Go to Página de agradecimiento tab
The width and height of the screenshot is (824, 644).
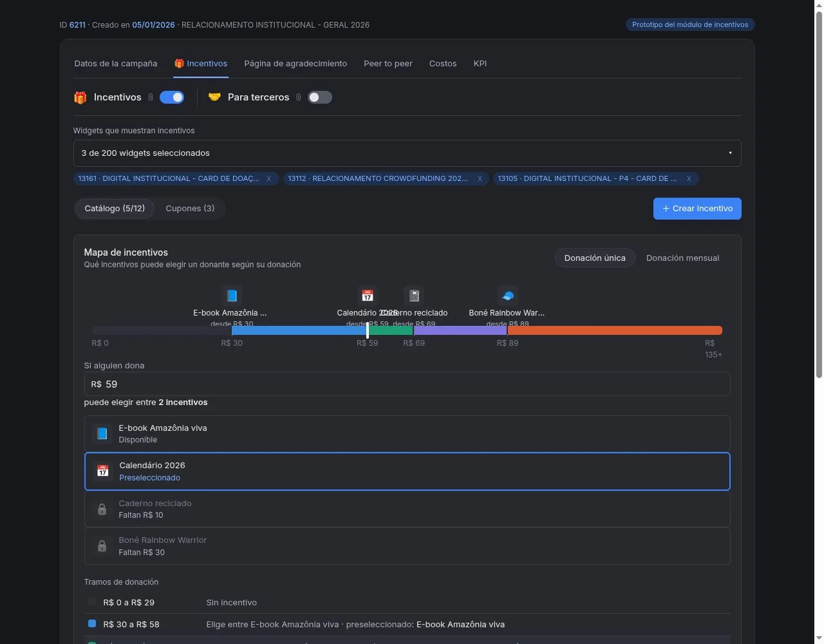tap(295, 64)
